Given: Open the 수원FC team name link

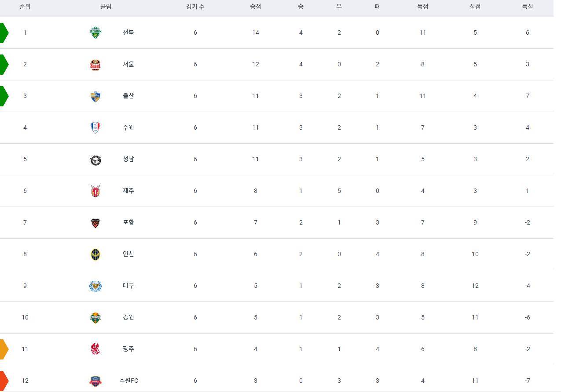Looking at the screenshot, I should (x=128, y=381).
